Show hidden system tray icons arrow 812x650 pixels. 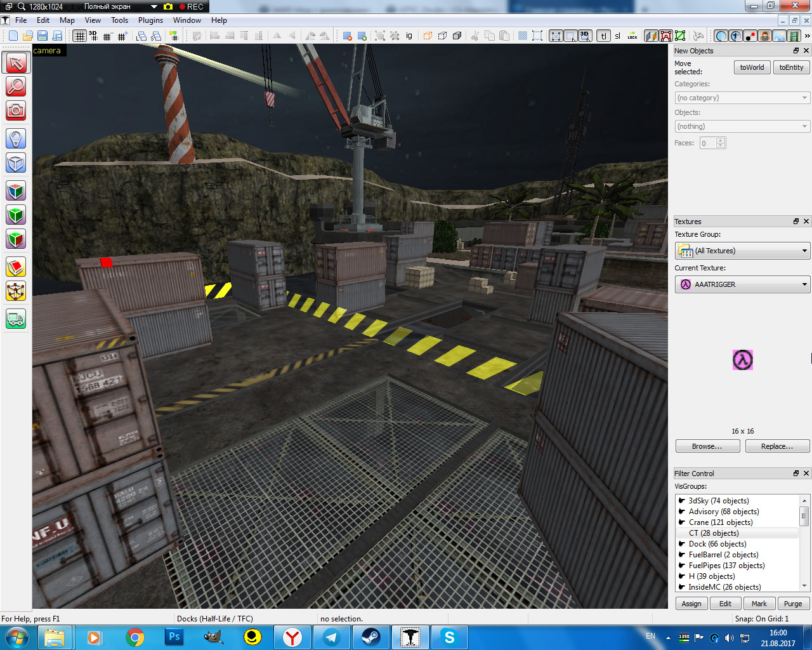[x=668, y=637]
